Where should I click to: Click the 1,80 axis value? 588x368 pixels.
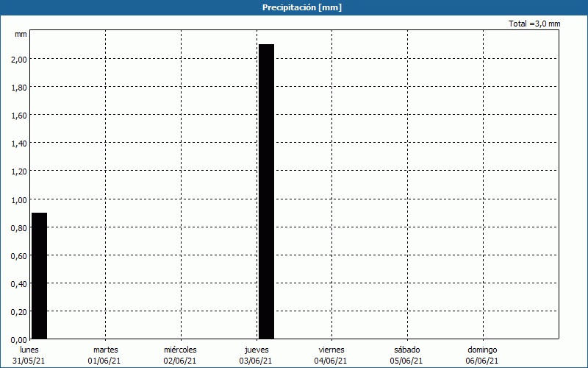click(x=19, y=88)
